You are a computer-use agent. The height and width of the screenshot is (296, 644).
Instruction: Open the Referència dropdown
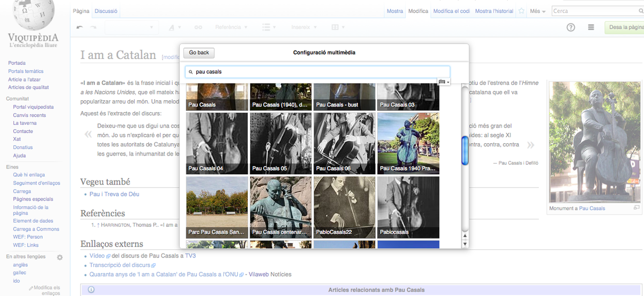231,27
